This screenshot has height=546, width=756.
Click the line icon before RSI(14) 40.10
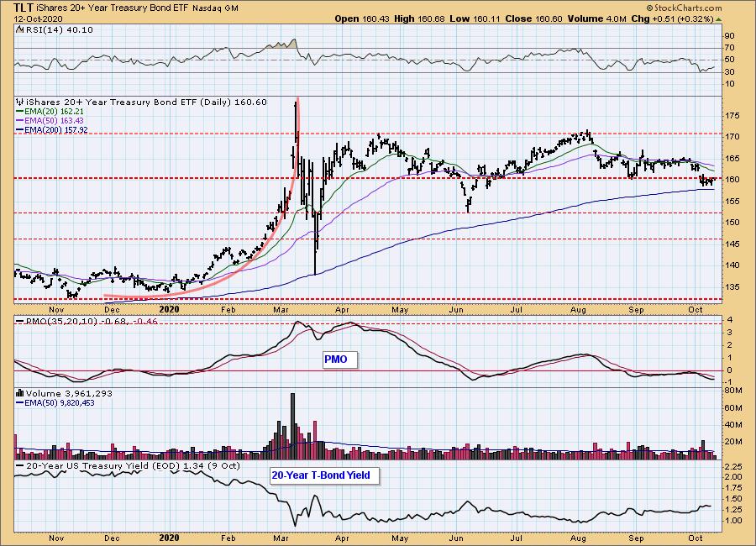[20, 29]
